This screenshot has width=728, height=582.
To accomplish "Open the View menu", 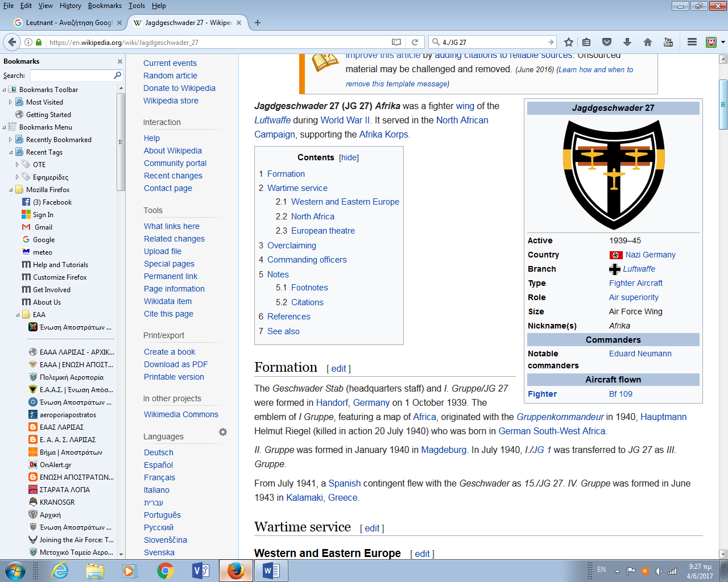I will point(45,6).
